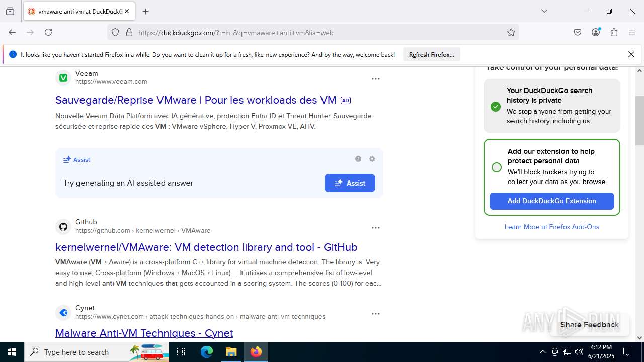Open more options for Cynet result
The height and width of the screenshot is (362, 644).
click(376, 314)
